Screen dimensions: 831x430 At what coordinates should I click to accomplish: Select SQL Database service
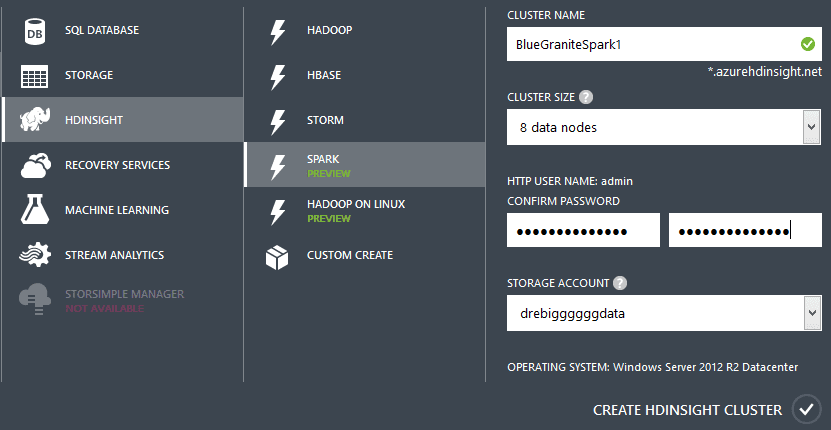122,30
